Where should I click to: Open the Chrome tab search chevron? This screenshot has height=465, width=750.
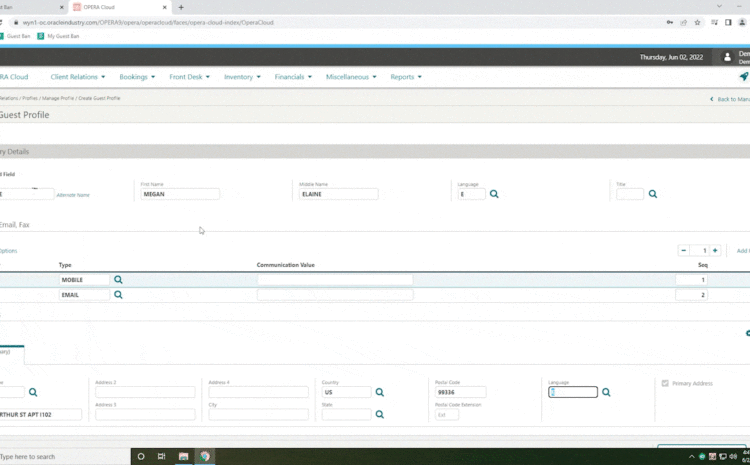click(719, 6)
